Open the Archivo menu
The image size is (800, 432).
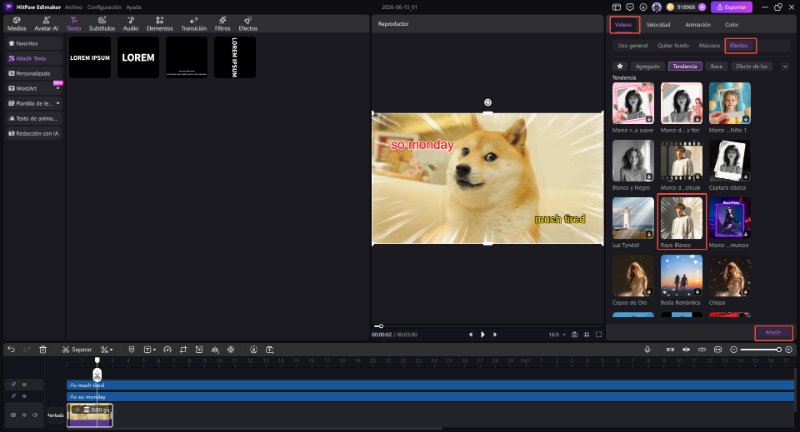tap(73, 7)
